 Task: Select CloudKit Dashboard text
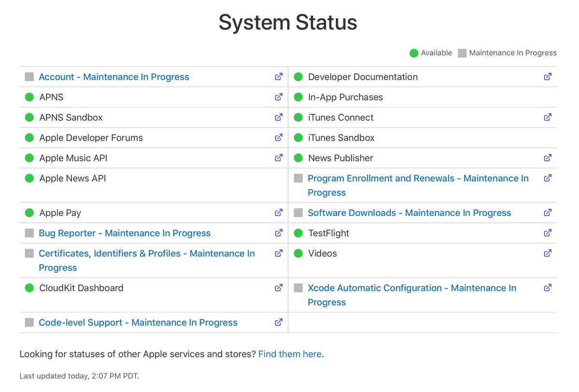(82, 288)
